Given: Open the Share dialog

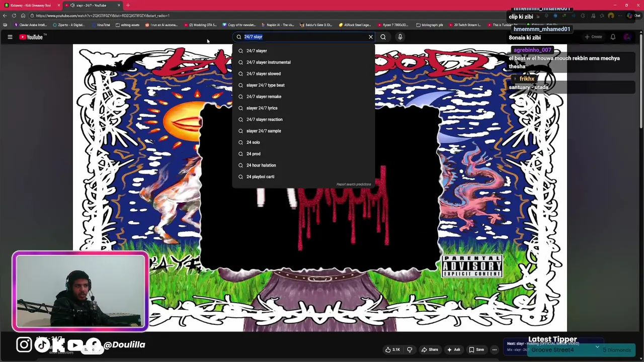Looking at the screenshot, I should coord(430,349).
